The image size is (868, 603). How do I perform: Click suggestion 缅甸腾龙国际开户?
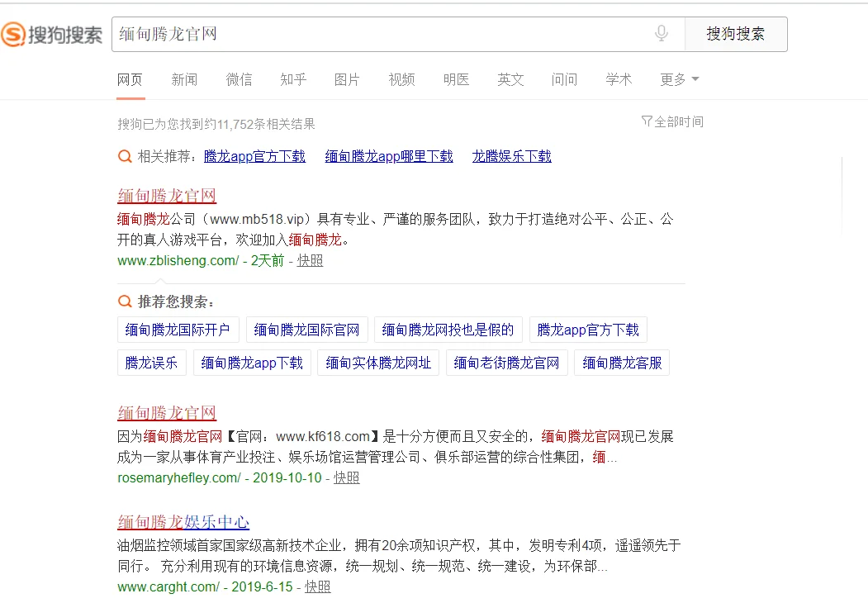(178, 330)
